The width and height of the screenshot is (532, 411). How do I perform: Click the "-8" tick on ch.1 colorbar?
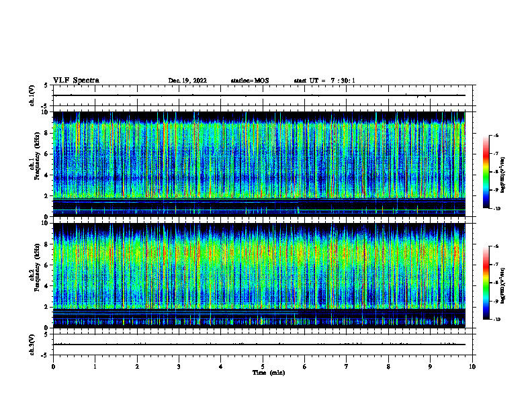click(x=496, y=172)
